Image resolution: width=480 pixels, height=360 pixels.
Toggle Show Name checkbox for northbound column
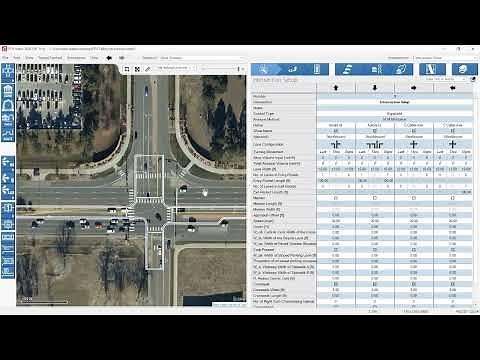tap(336, 131)
